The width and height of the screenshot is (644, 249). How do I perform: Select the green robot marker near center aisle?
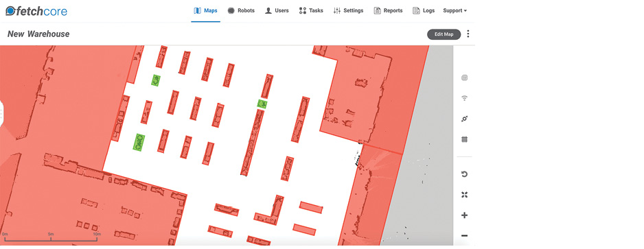pos(262,104)
